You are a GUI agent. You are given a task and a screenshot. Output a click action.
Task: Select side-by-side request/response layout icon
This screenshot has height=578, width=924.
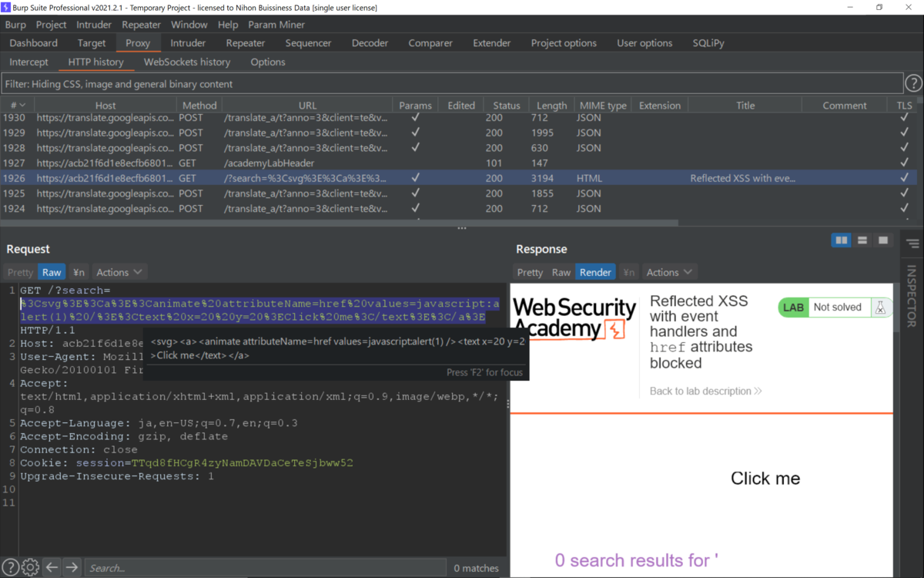[842, 240]
